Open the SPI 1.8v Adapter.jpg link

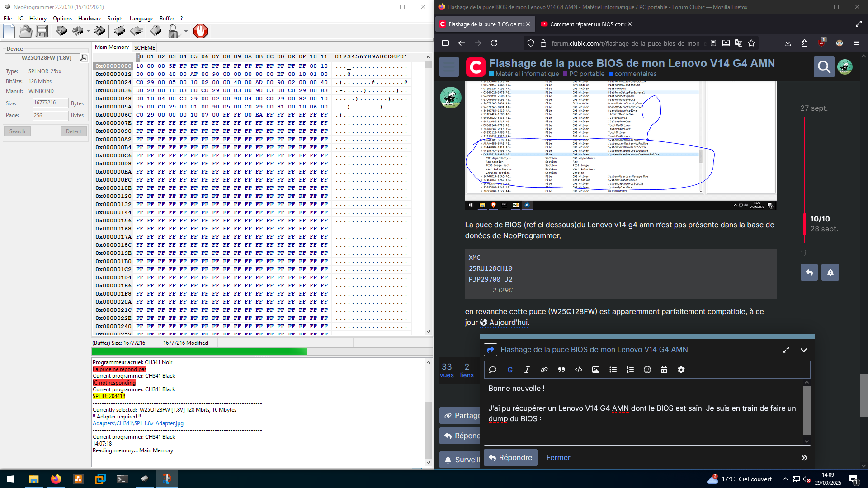(x=138, y=423)
